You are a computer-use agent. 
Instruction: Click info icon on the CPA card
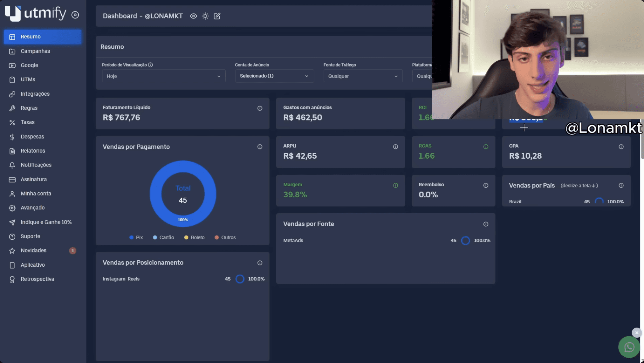point(621,147)
